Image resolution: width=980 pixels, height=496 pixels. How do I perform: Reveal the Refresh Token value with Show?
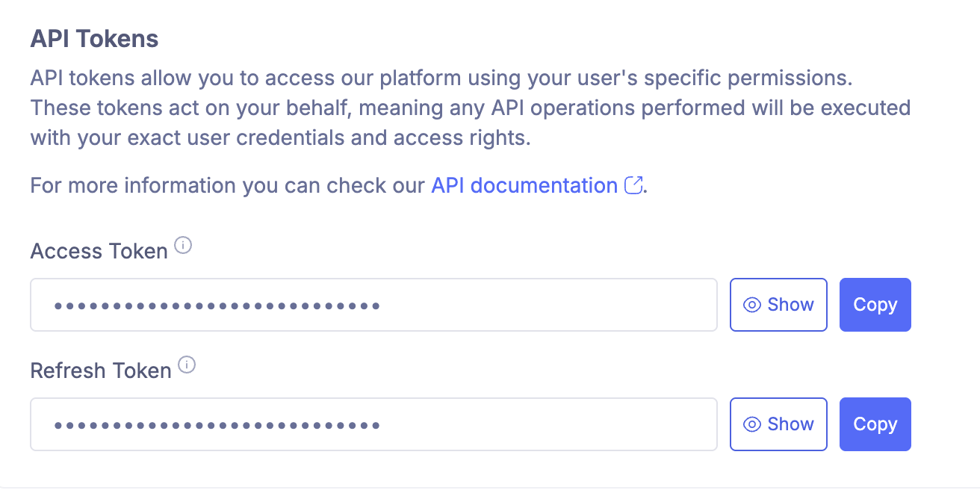(778, 424)
